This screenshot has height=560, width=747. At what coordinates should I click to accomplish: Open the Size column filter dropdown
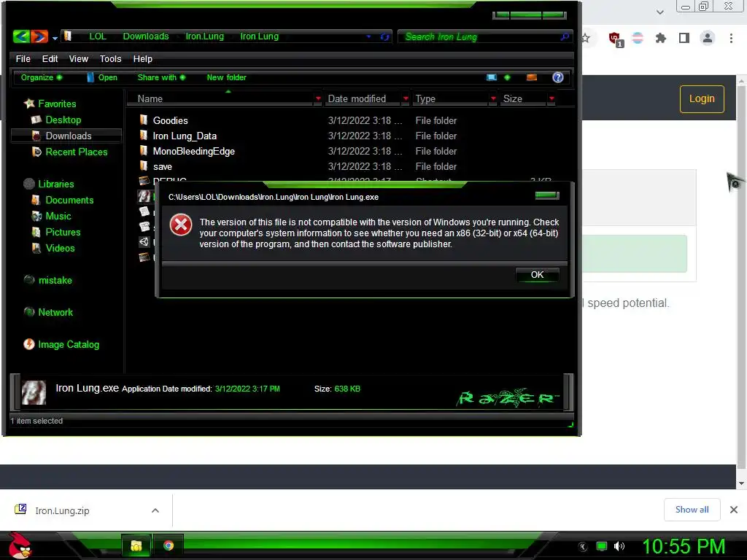(551, 98)
